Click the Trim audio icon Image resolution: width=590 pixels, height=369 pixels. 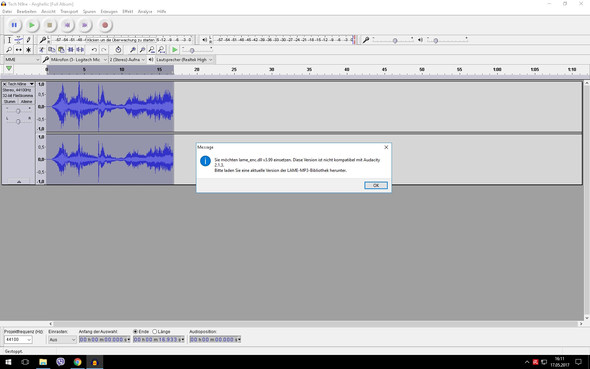click(70, 50)
